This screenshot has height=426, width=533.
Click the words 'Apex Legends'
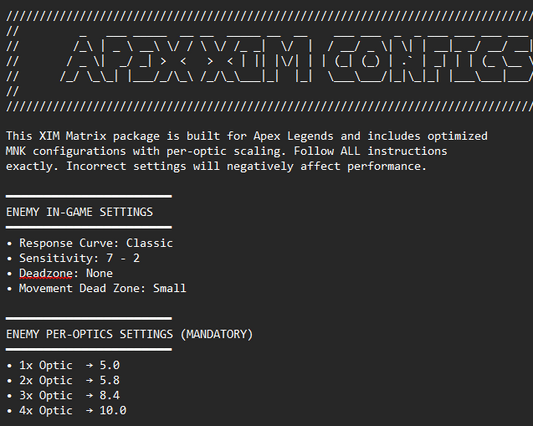293,136
